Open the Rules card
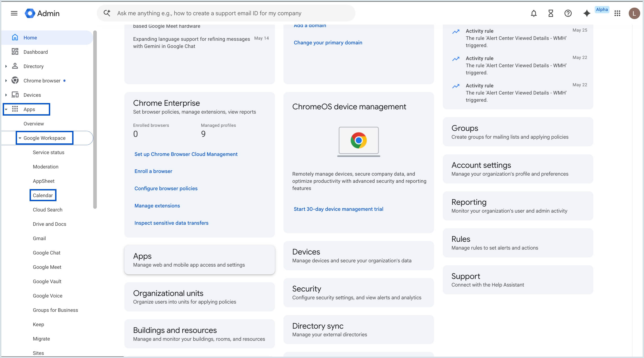This screenshot has height=358, width=644. [x=518, y=243]
